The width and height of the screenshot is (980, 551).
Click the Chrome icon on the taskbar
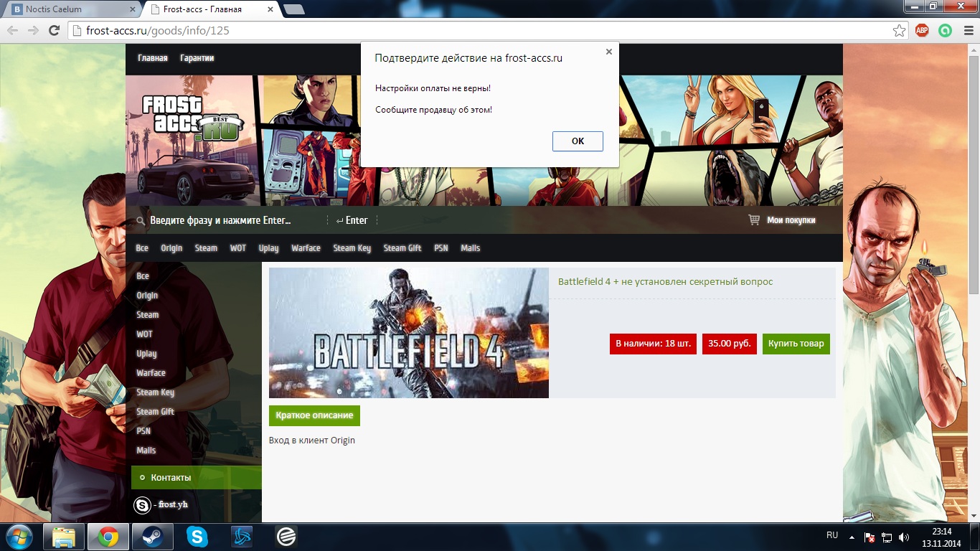108,537
